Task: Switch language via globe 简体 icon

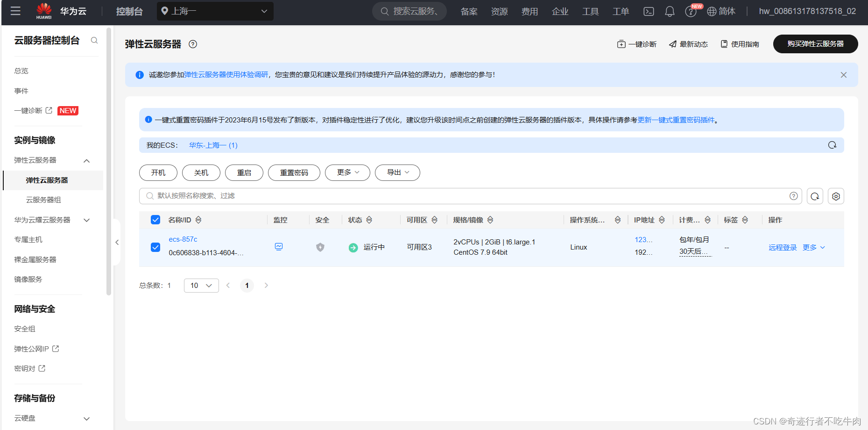Action: pyautogui.click(x=721, y=11)
